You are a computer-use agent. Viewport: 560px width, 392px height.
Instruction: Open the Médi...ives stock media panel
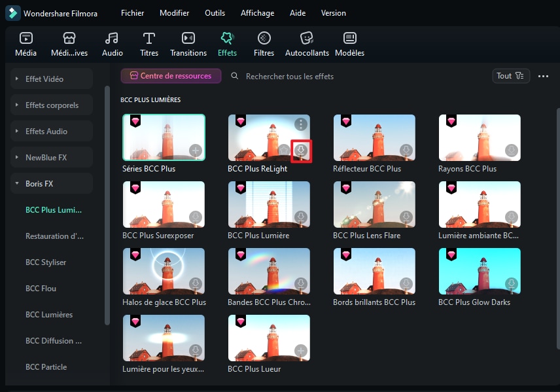click(69, 45)
